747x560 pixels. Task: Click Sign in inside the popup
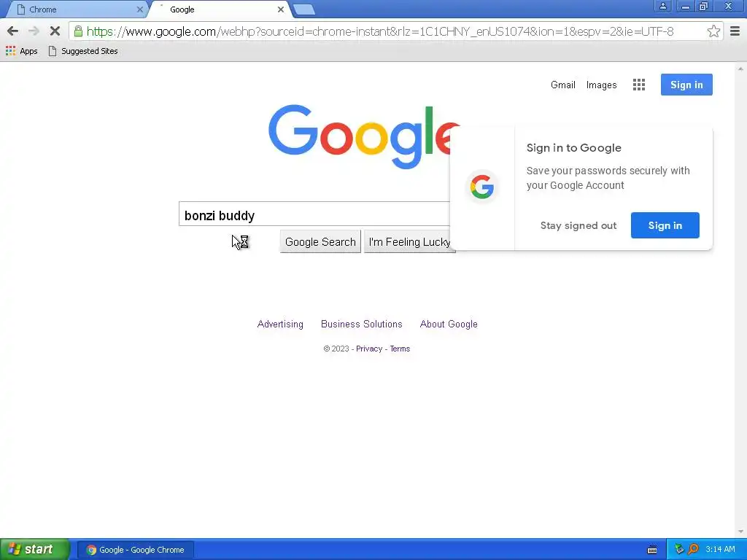665,225
